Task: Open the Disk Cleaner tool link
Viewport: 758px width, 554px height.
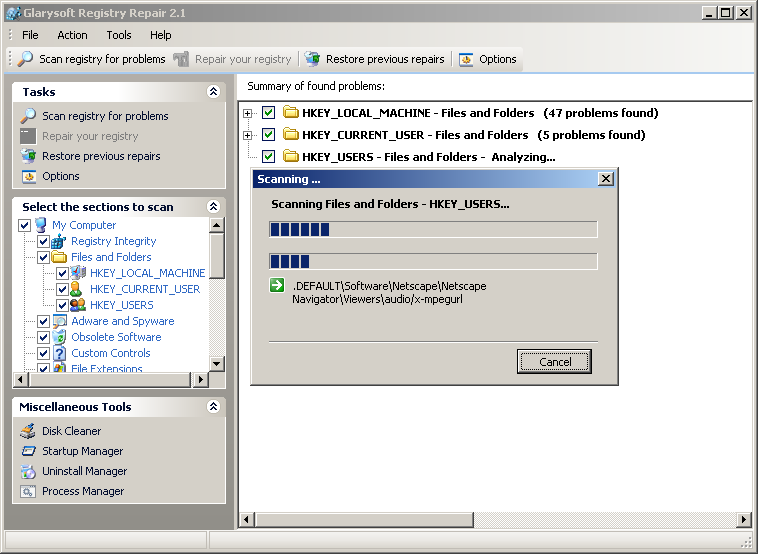Action: click(72, 431)
